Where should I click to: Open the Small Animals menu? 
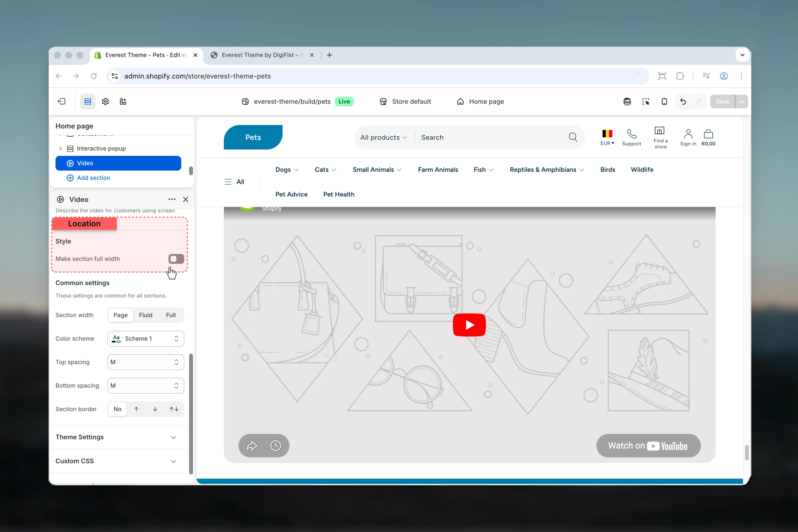pyautogui.click(x=377, y=170)
